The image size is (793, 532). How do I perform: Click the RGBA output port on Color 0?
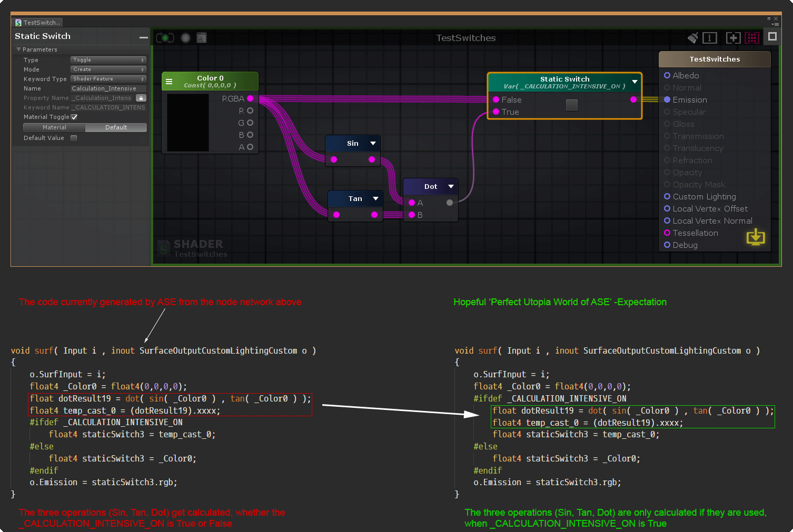pyautogui.click(x=250, y=98)
